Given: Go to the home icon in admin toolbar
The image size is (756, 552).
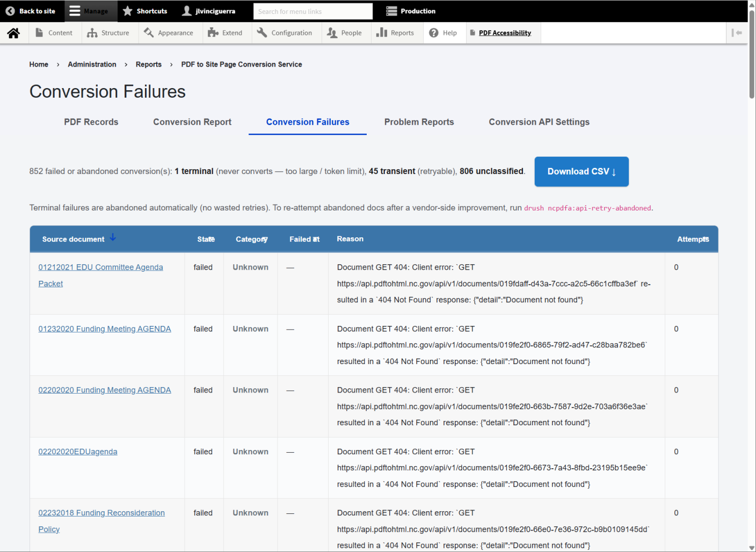Looking at the screenshot, I should [13, 33].
